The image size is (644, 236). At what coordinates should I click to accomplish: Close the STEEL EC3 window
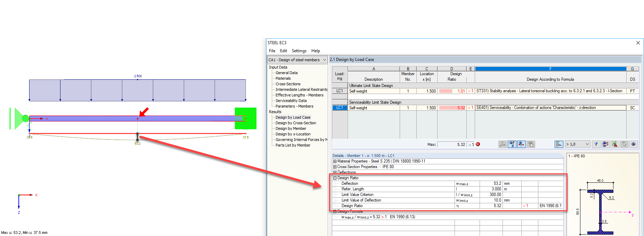pos(638,43)
